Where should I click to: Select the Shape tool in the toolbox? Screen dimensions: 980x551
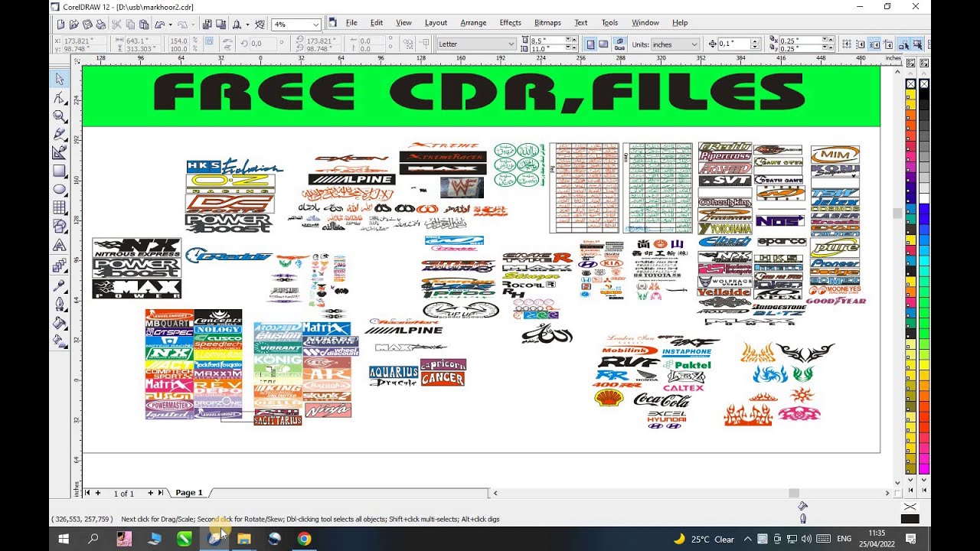coord(60,97)
